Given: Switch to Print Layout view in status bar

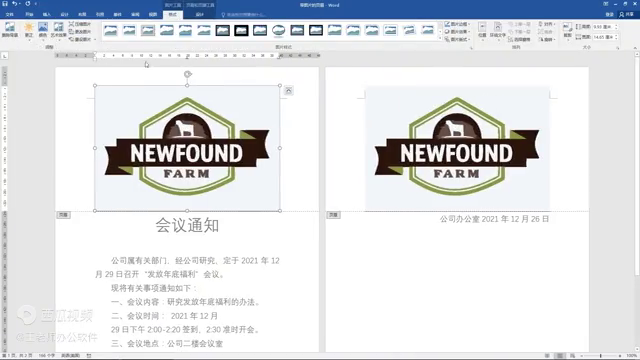Looking at the screenshot, I should 560,356.
